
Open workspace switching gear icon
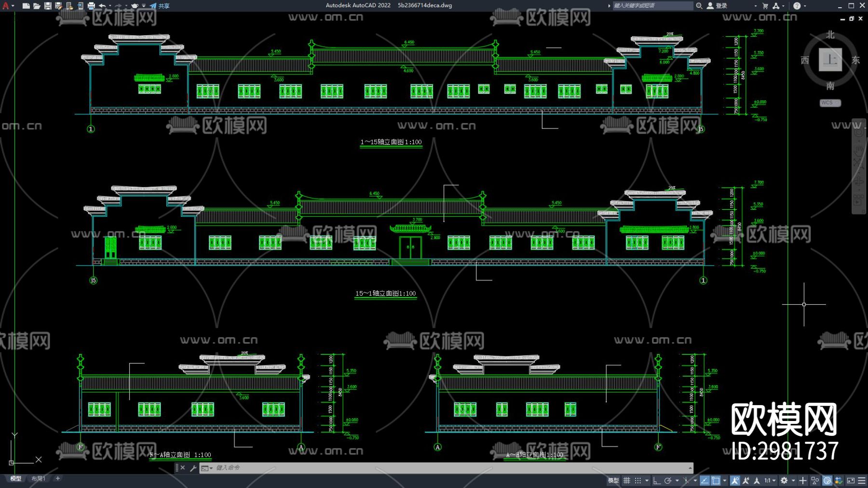click(784, 480)
